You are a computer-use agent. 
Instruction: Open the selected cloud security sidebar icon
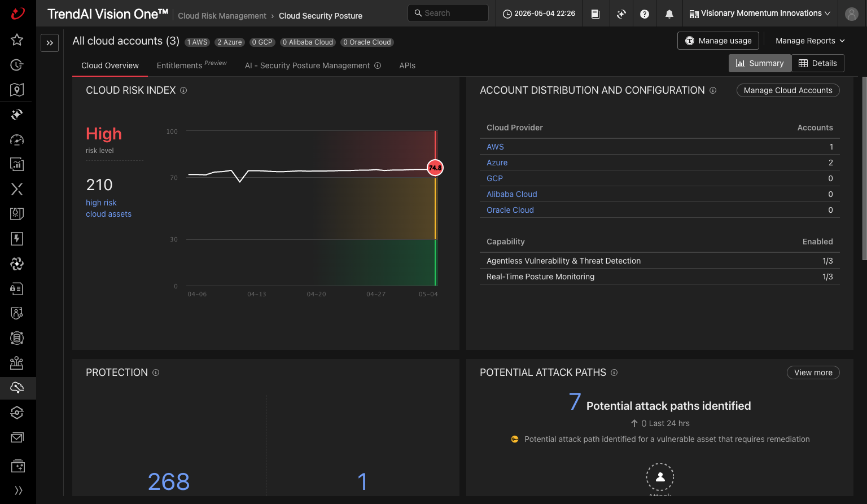click(x=17, y=388)
